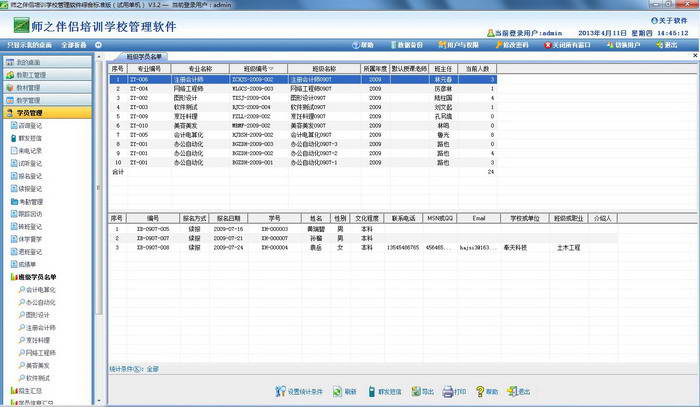Open 报名登记 in the sidebar

coord(26,176)
